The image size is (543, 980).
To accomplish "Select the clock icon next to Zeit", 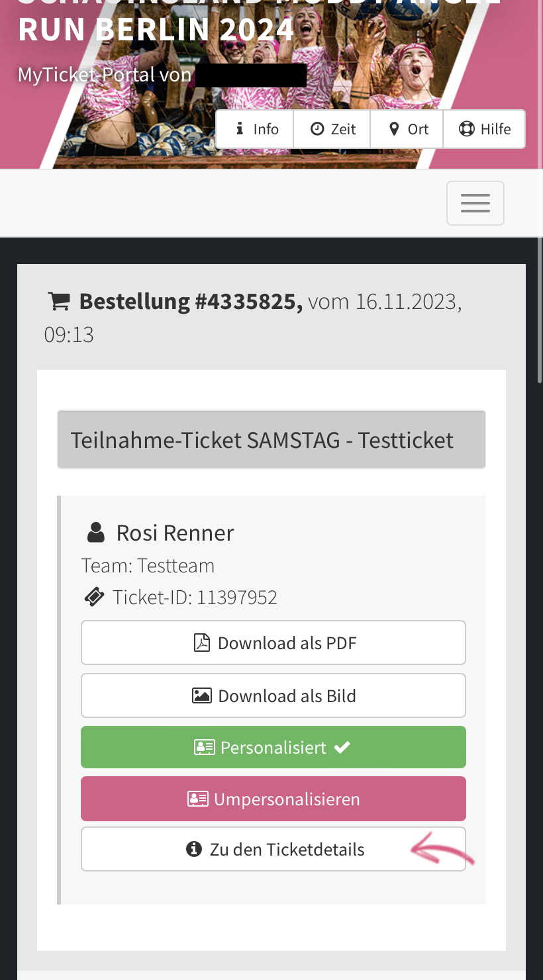I will pos(317,128).
